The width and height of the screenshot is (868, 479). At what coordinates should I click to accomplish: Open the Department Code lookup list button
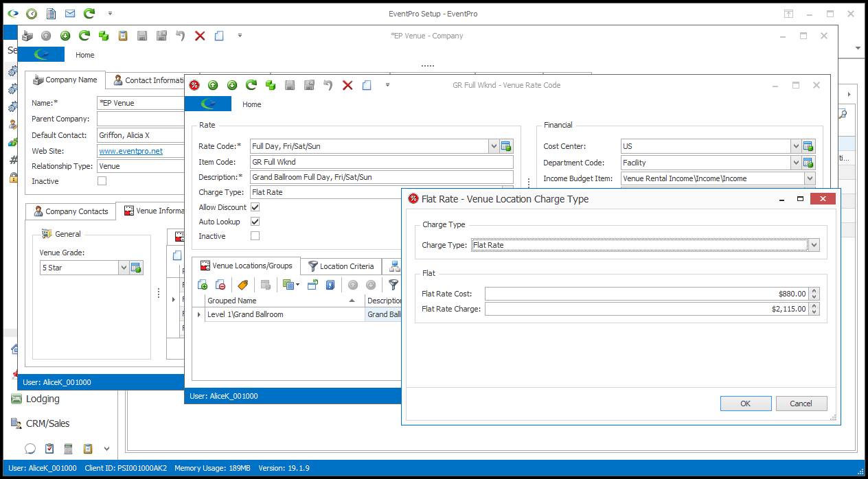click(x=808, y=163)
